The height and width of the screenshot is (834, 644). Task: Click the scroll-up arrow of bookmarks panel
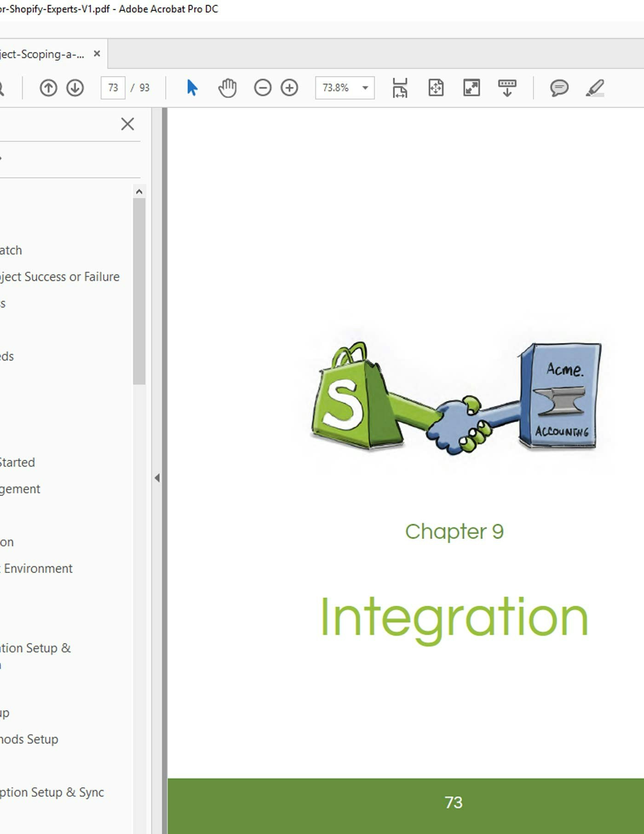(139, 191)
